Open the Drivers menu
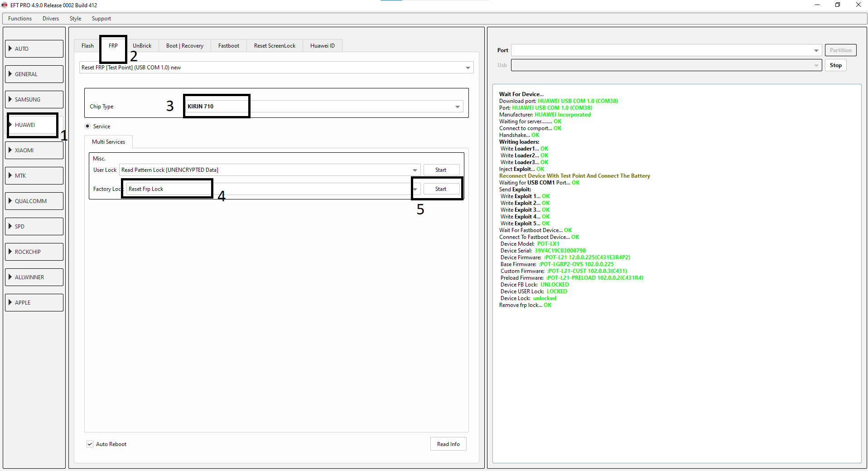The width and height of the screenshot is (868, 471). [51, 19]
